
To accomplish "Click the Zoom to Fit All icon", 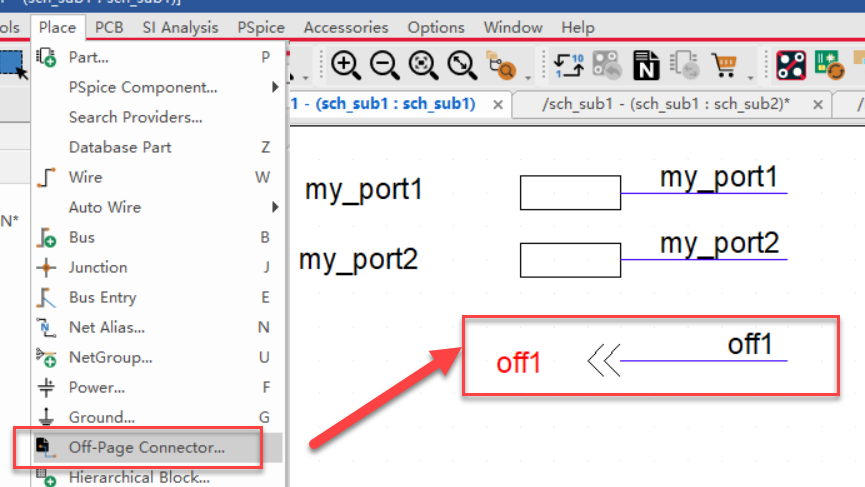I will click(461, 65).
